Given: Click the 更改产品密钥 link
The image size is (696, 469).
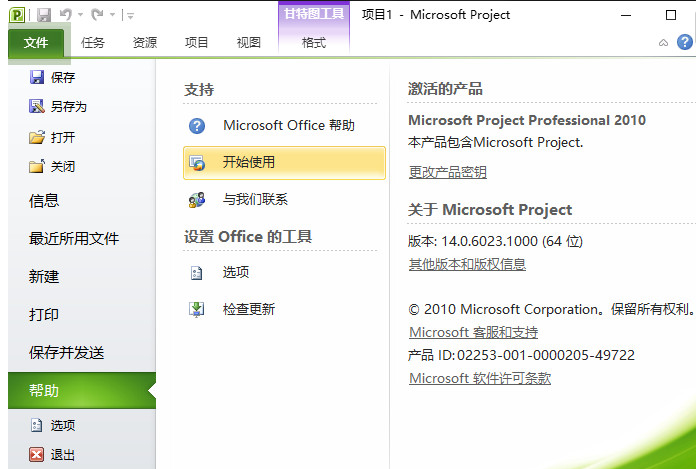Looking at the screenshot, I should point(447,172).
